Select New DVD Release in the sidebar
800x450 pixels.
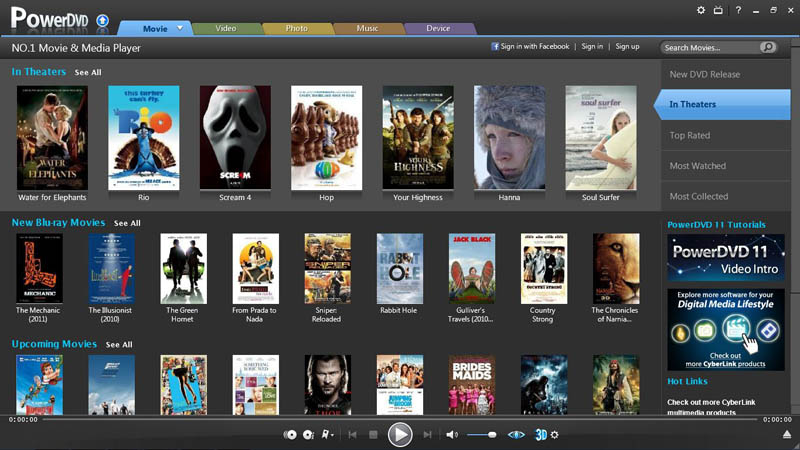click(x=725, y=74)
